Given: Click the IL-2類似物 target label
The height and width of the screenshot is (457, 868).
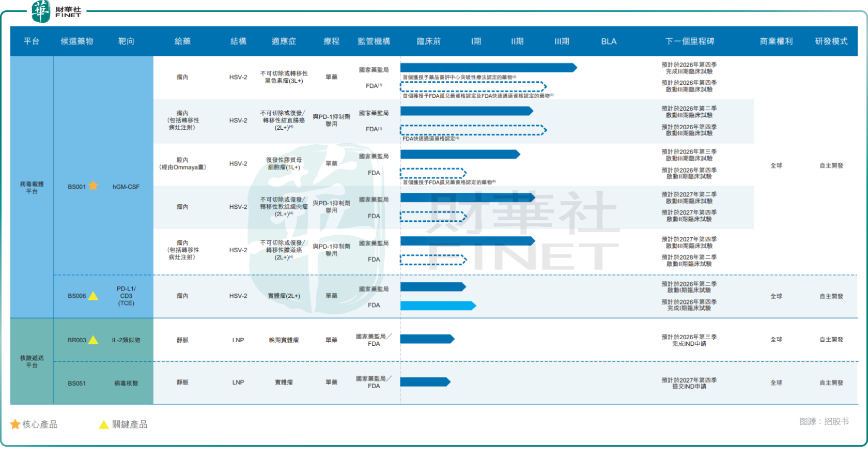Looking at the screenshot, I should [126, 340].
